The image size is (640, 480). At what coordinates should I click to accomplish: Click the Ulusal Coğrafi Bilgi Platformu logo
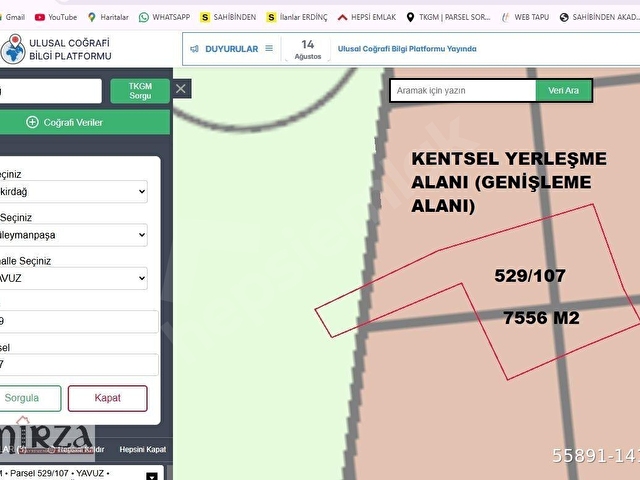56,49
